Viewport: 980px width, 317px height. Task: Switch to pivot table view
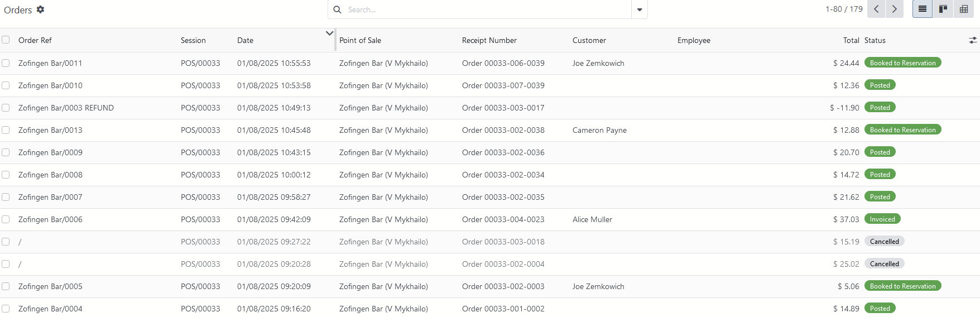tap(964, 9)
